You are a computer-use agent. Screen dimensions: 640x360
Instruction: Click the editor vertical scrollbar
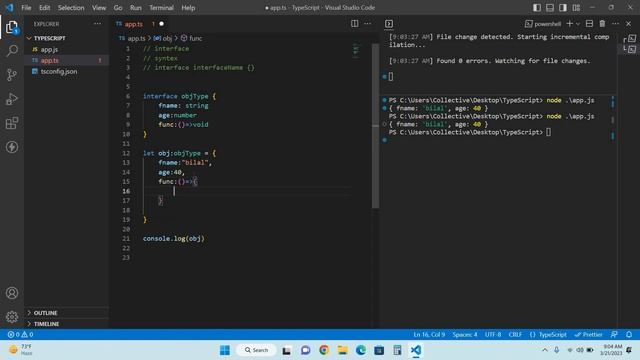point(375,126)
